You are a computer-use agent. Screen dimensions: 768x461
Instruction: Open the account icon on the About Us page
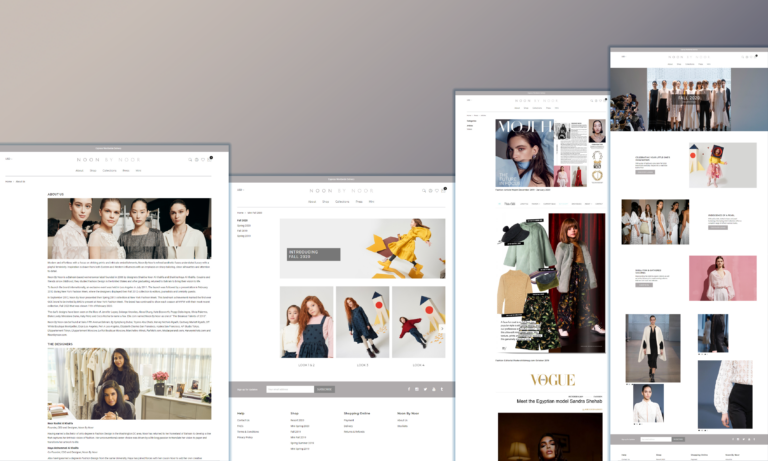tap(196, 160)
